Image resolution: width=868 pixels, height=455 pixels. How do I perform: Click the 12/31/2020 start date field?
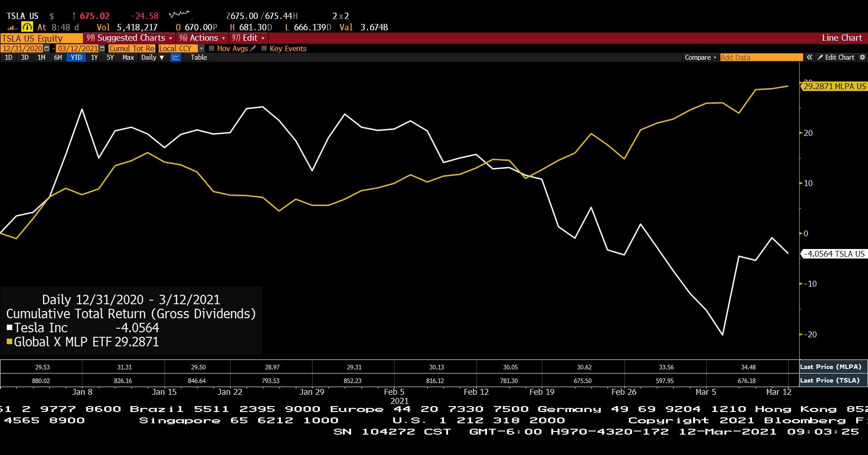click(22, 48)
